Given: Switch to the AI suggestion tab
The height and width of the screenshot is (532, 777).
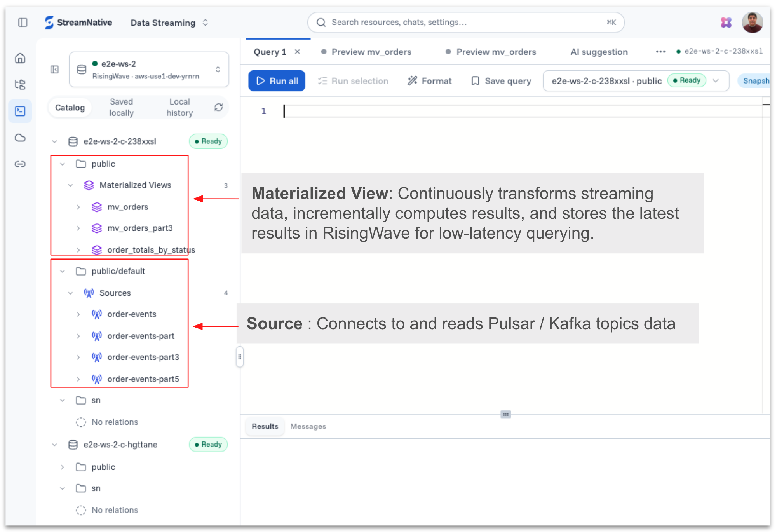Looking at the screenshot, I should pos(599,52).
